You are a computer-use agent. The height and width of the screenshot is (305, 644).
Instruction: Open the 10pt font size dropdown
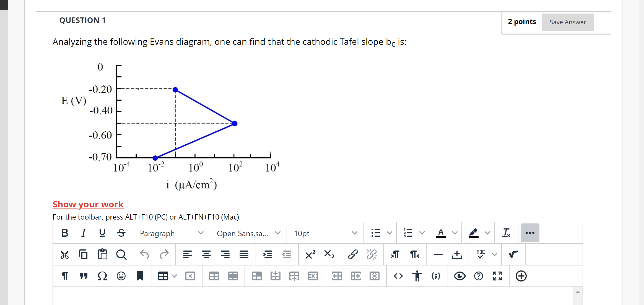[324, 233]
